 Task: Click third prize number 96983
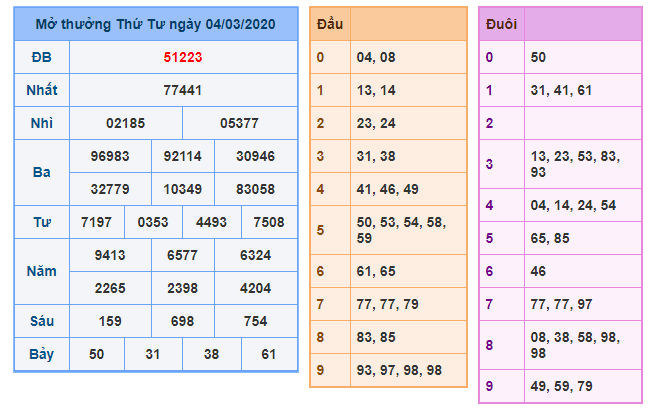(x=110, y=156)
